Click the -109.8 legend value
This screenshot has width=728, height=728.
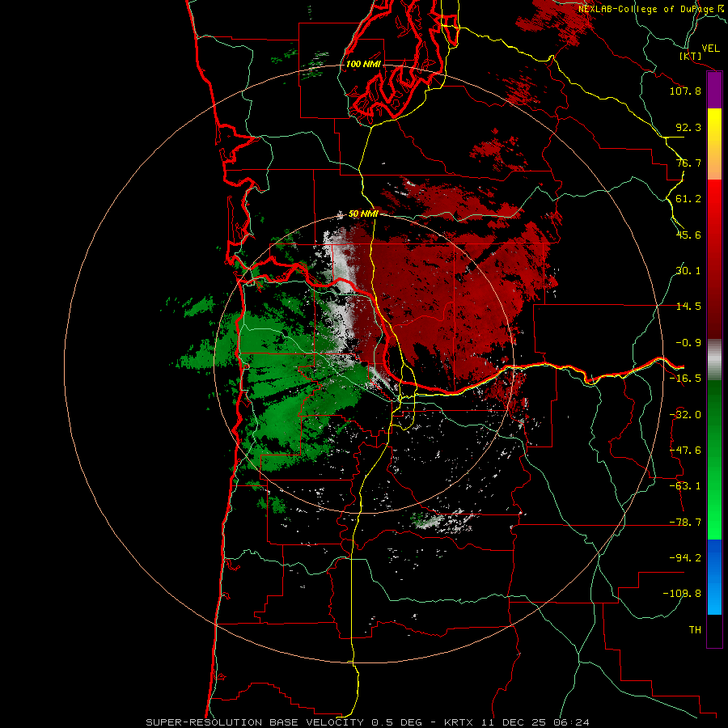tap(682, 594)
